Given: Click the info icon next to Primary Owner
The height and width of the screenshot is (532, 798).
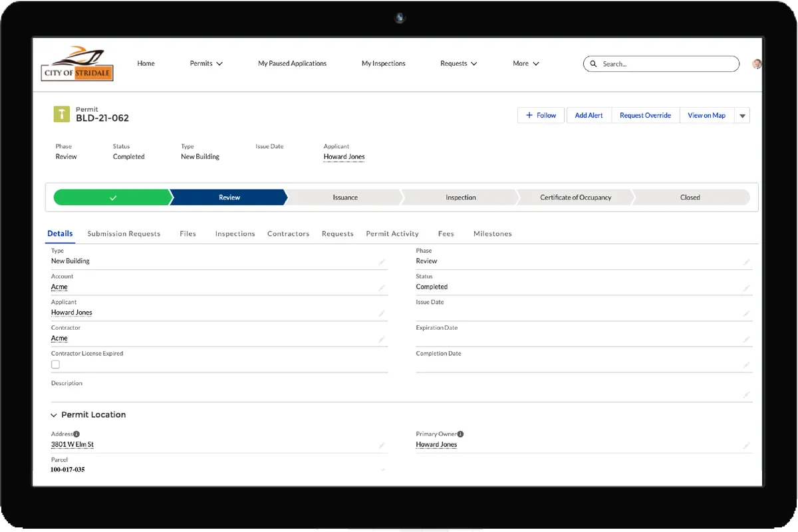Looking at the screenshot, I should pyautogui.click(x=460, y=434).
